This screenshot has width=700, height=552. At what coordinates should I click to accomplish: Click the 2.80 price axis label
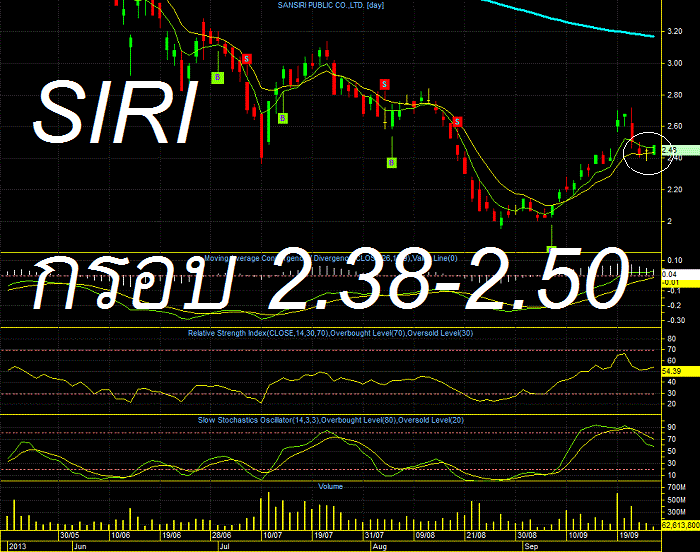[675, 95]
